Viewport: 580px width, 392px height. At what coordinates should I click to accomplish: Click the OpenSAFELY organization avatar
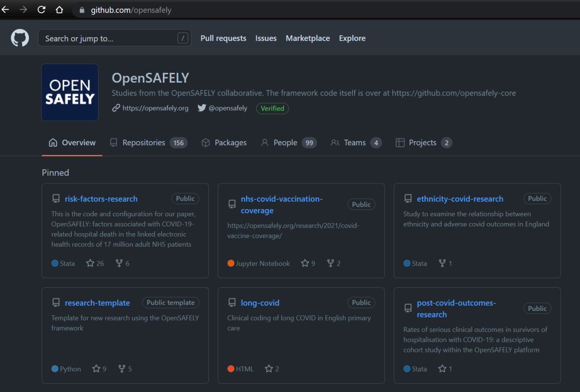[x=70, y=92]
